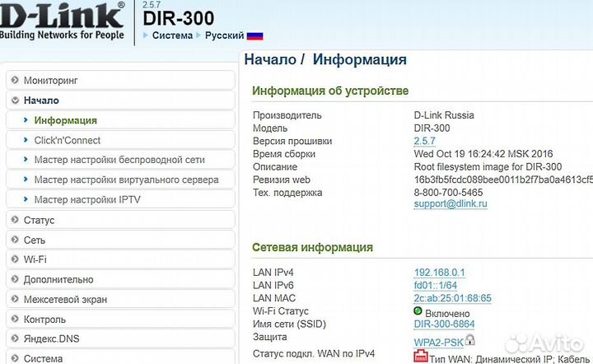Open the Русский language dropdown

(x=224, y=35)
